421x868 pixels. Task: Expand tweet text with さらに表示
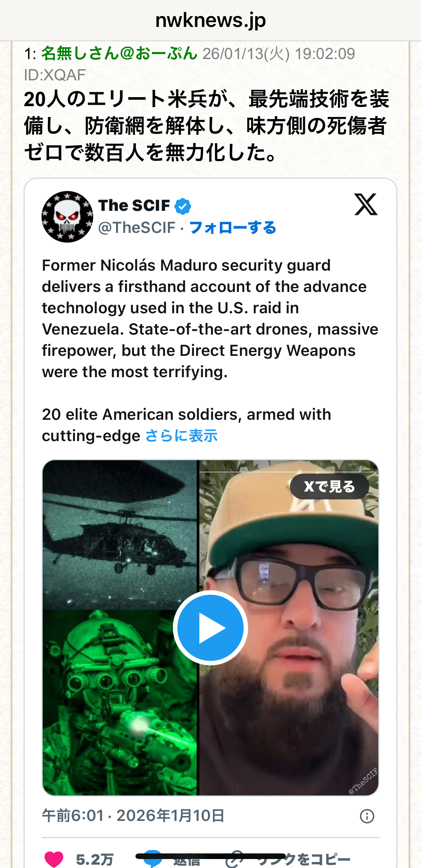pyautogui.click(x=181, y=436)
